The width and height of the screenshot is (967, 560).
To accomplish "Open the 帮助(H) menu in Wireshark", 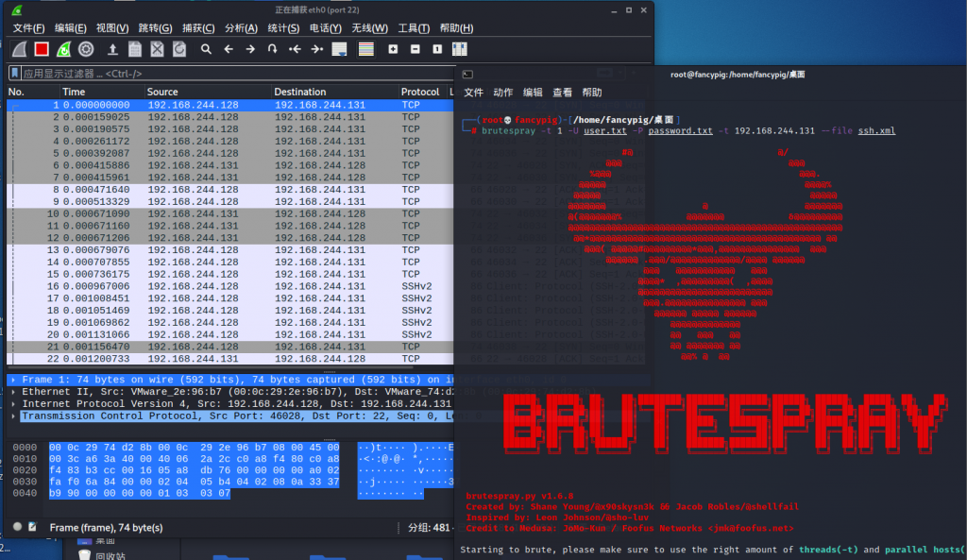I will (456, 28).
